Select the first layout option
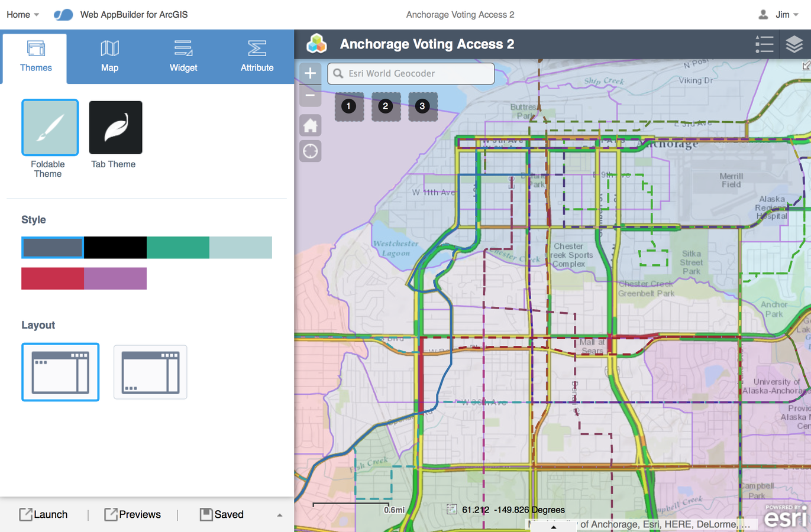The height and width of the screenshot is (532, 811). coord(60,372)
